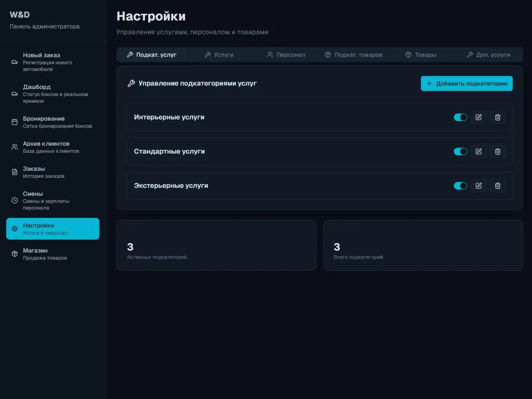The image size is (532, 399).
Task: Select the Дашборд car status icon
Action: (14, 94)
